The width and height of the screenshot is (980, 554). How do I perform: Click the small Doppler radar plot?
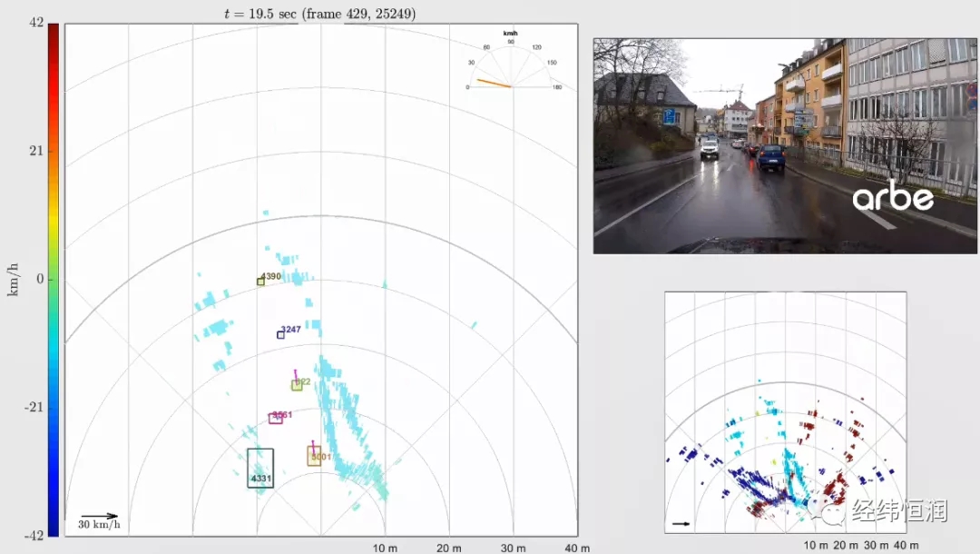point(785,412)
